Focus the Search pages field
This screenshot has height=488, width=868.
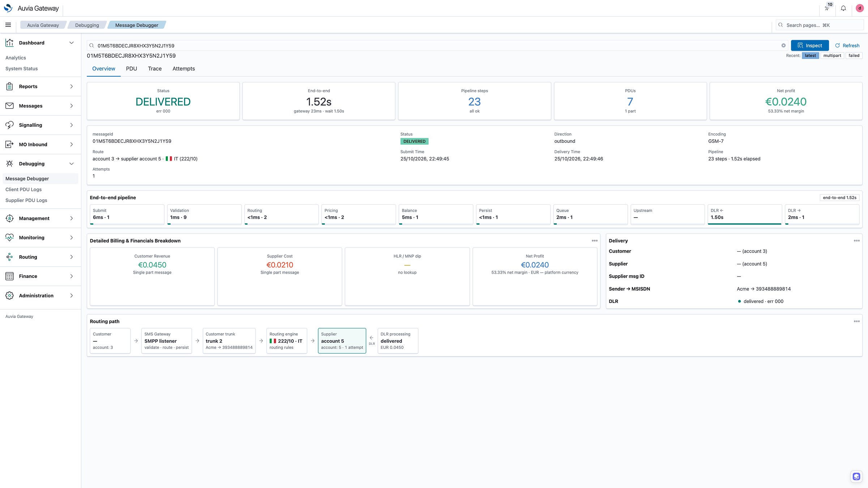point(820,25)
